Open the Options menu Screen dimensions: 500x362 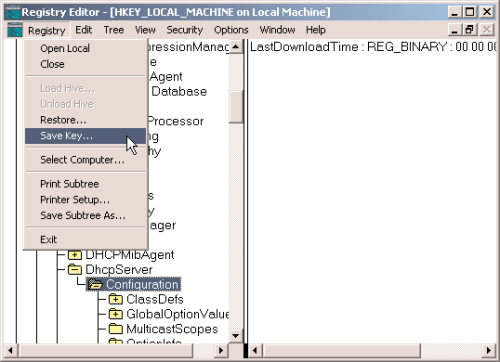click(231, 30)
